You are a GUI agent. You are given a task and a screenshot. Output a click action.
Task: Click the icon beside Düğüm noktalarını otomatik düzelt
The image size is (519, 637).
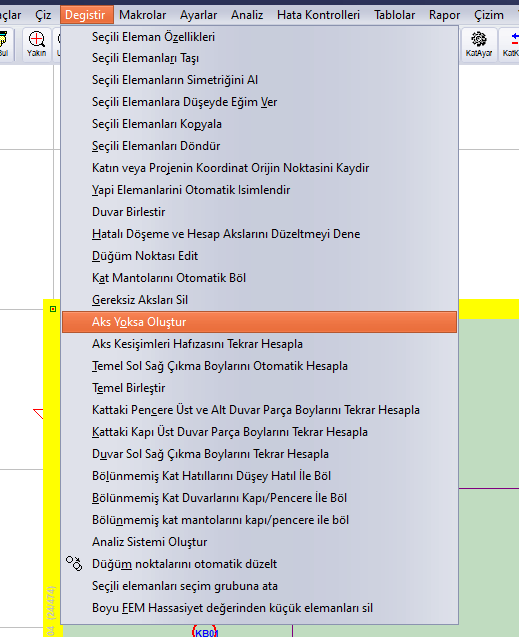pyautogui.click(x=74, y=563)
